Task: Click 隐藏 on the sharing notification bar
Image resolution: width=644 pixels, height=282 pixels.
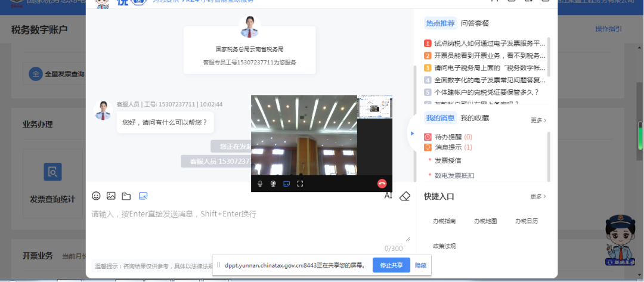Action: pyautogui.click(x=420, y=265)
